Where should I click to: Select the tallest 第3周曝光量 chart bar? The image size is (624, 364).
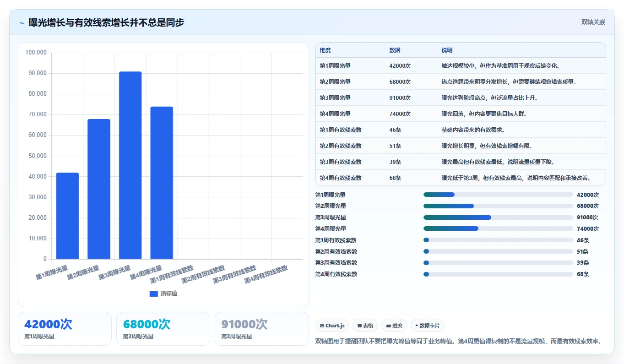click(x=130, y=165)
